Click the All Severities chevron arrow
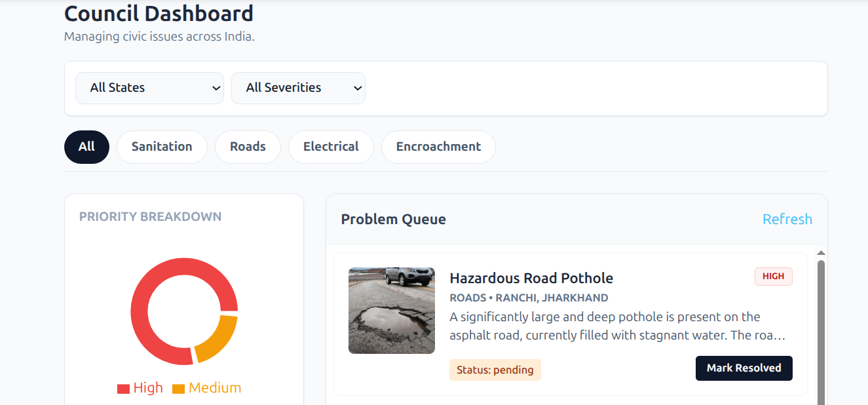The width and height of the screenshot is (868, 405). click(358, 88)
